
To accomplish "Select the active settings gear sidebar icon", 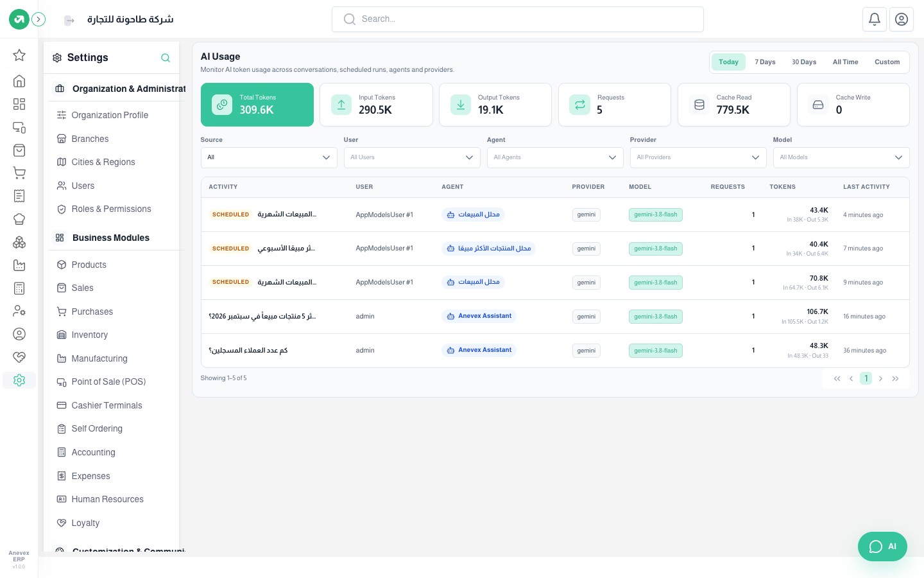I will 19,380.
